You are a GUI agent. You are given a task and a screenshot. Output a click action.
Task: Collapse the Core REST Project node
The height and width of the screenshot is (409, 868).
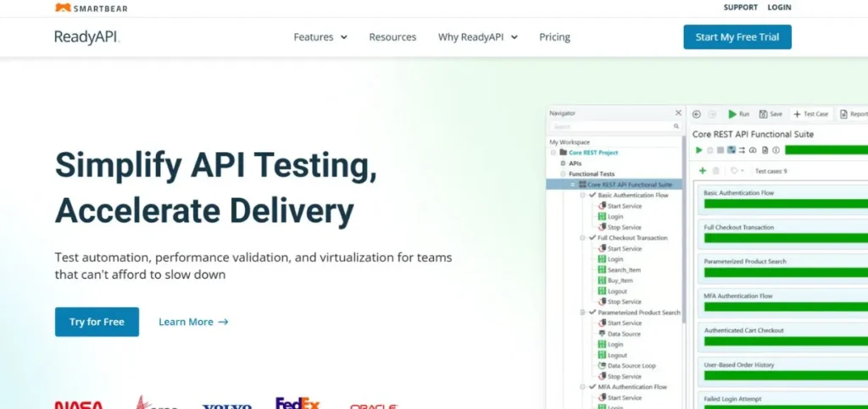[x=553, y=152]
